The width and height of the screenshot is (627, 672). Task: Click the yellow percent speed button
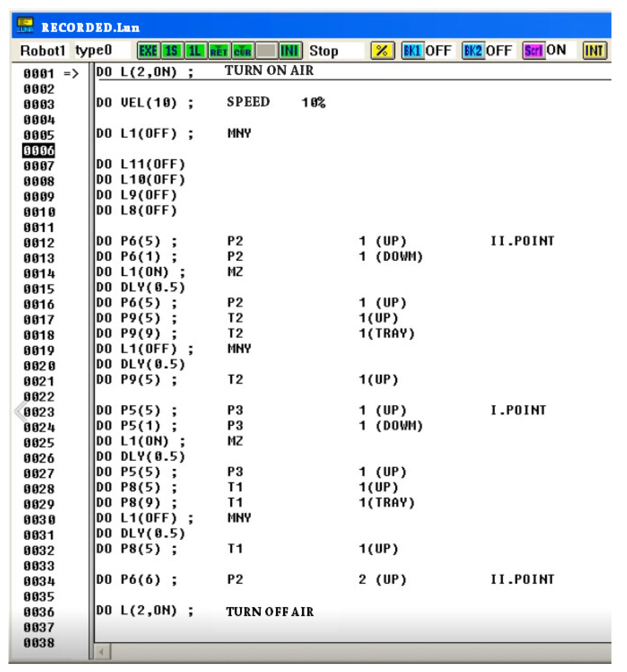tap(382, 51)
